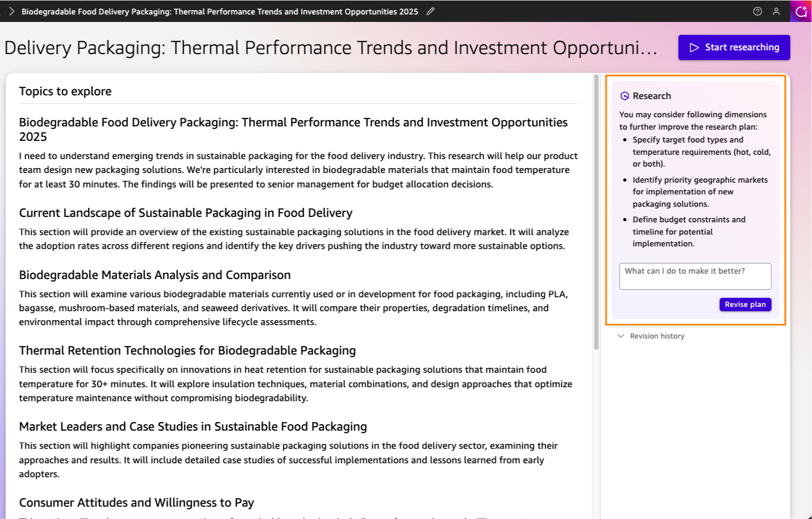Open the help question mark icon
The width and height of the screenshot is (812, 519).
point(757,11)
